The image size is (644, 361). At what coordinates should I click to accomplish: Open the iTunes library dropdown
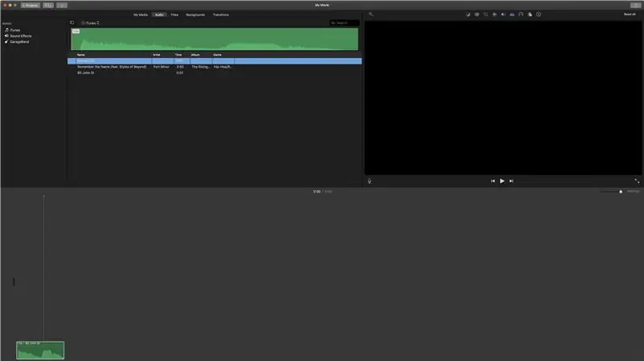point(90,23)
